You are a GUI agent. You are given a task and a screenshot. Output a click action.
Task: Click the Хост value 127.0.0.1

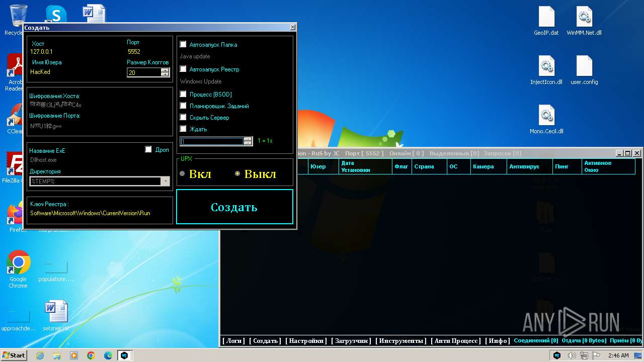[x=41, y=52]
